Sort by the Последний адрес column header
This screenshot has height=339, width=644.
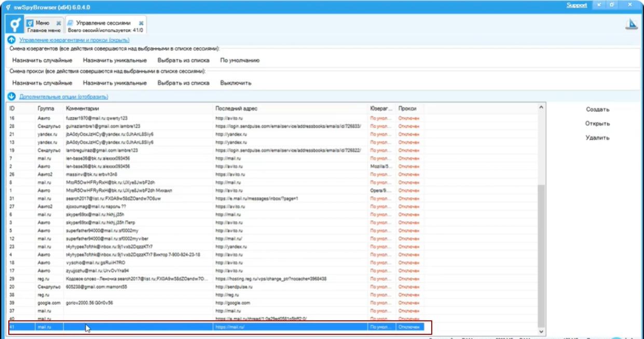tap(291, 108)
